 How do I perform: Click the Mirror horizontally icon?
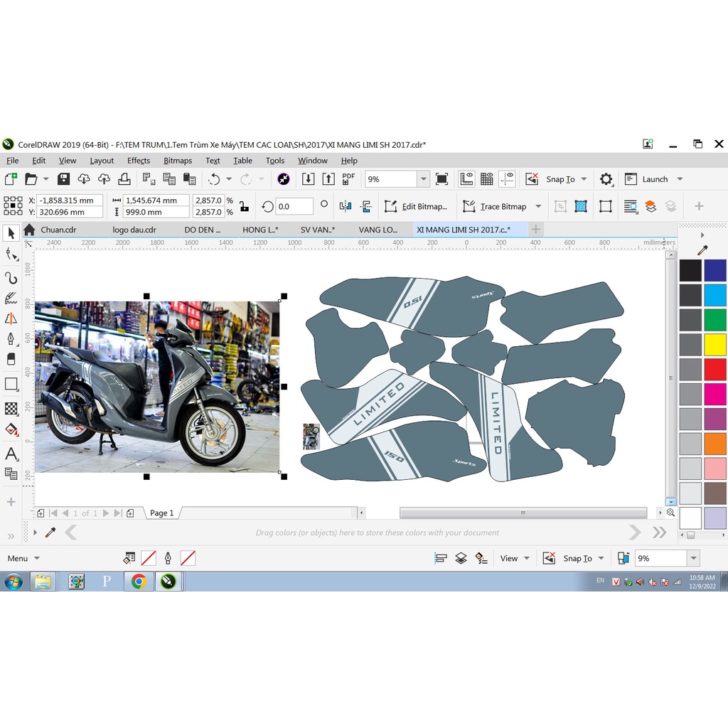[x=345, y=207]
